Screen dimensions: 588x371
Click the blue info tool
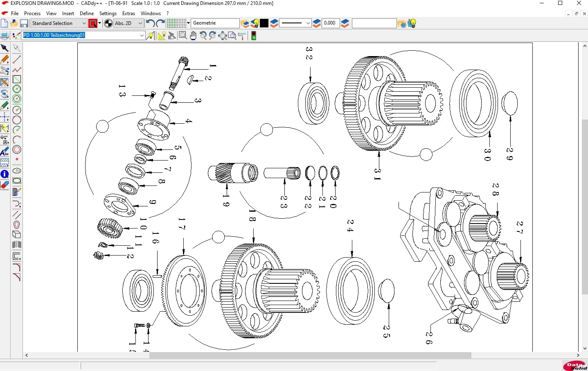tap(5, 174)
